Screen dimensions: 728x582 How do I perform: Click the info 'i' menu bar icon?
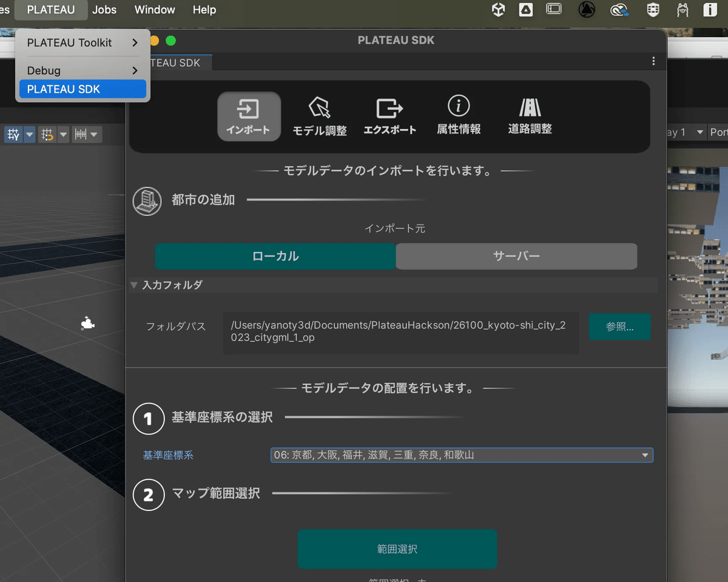coord(710,10)
